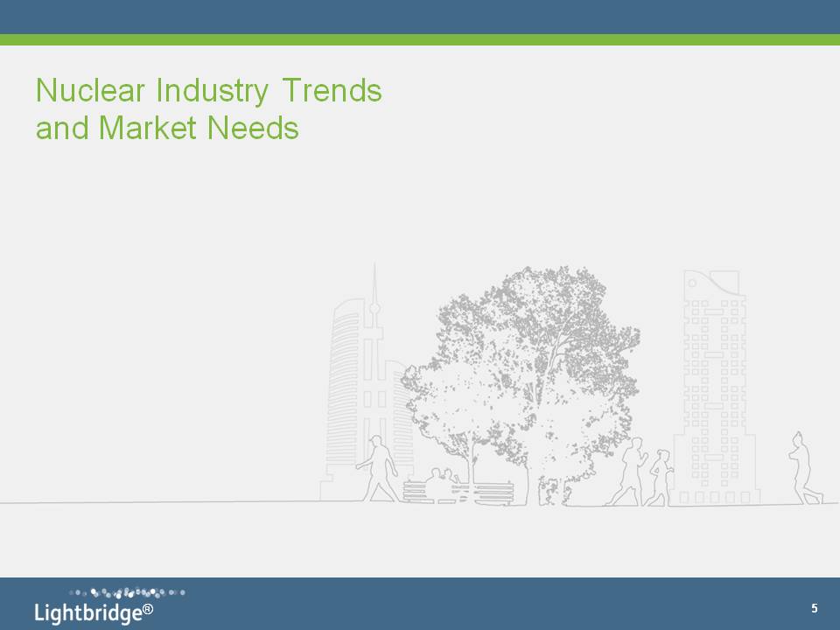Select the registered trademark symbol

point(149,608)
